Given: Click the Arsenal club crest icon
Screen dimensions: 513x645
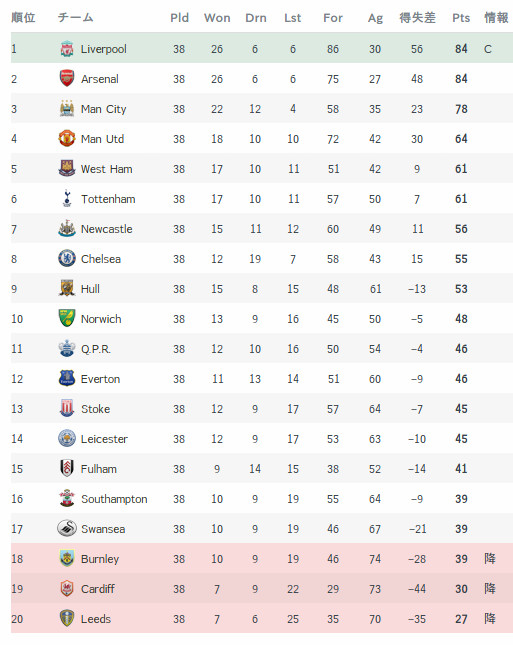Looking at the screenshot, I should [x=67, y=79].
